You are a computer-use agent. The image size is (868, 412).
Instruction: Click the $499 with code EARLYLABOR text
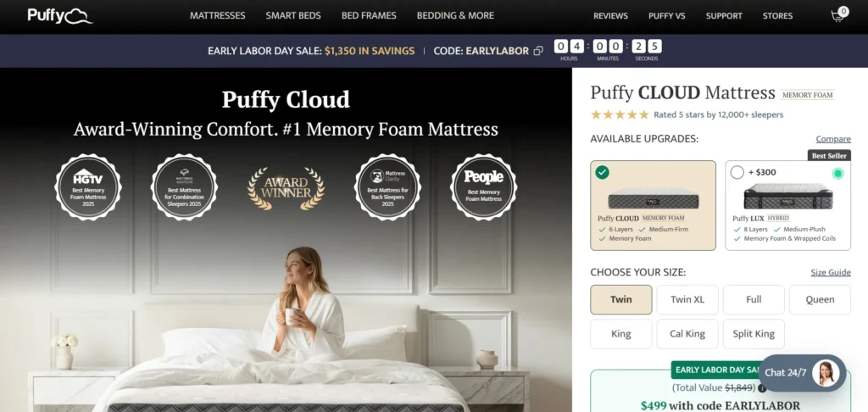(x=721, y=405)
